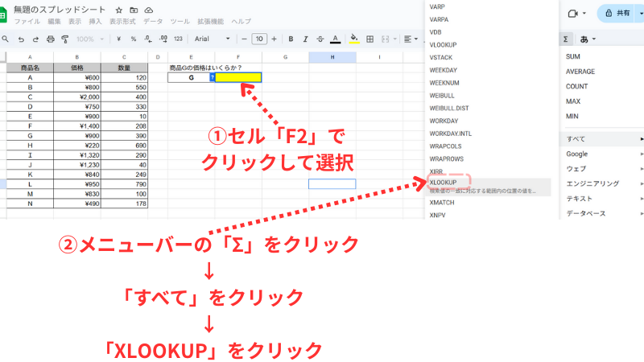
Task: Click the Σ functions icon
Action: (566, 39)
